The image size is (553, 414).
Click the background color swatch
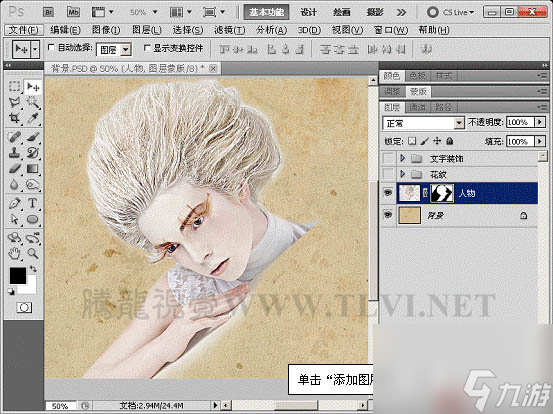pos(30,288)
